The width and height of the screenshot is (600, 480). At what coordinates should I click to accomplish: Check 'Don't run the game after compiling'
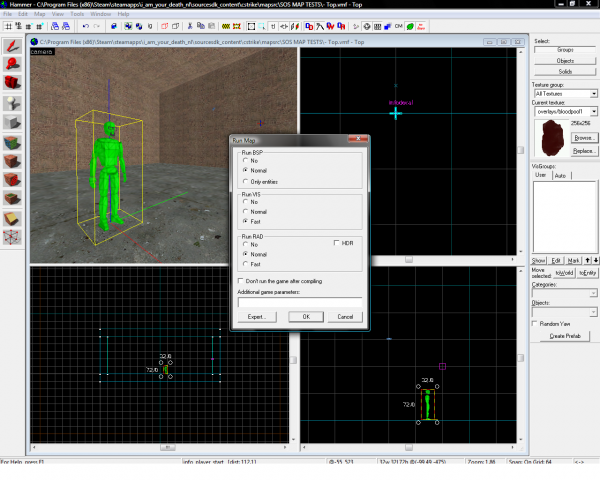click(x=239, y=281)
